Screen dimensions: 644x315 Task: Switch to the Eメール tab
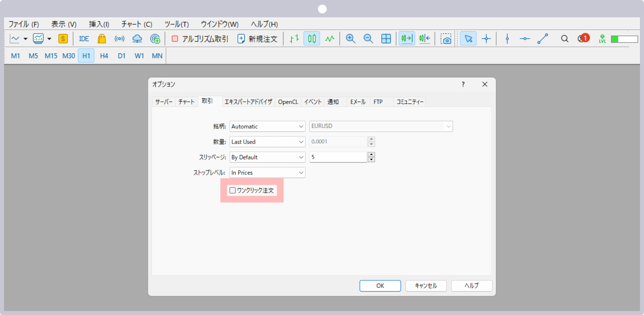358,102
